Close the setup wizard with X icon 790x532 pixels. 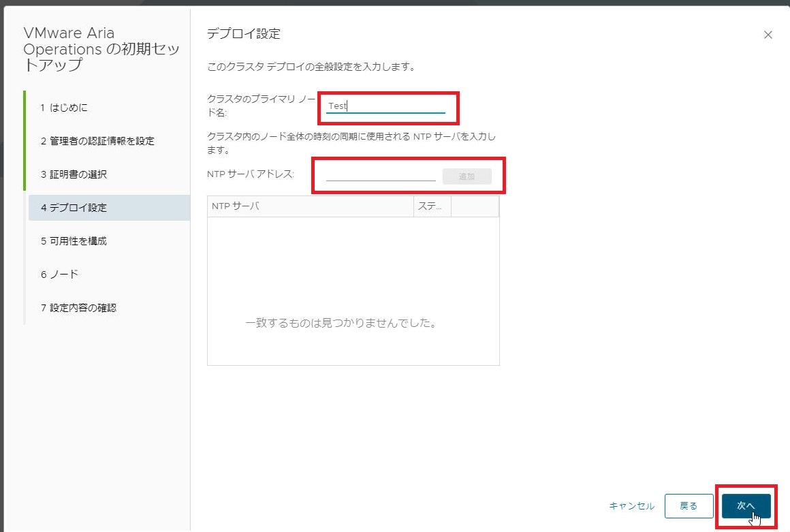coord(768,35)
